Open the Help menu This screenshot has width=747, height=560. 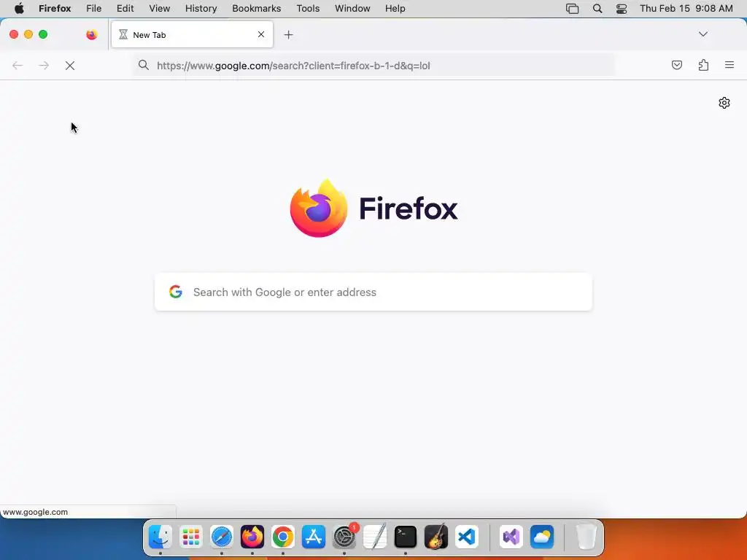pos(395,9)
